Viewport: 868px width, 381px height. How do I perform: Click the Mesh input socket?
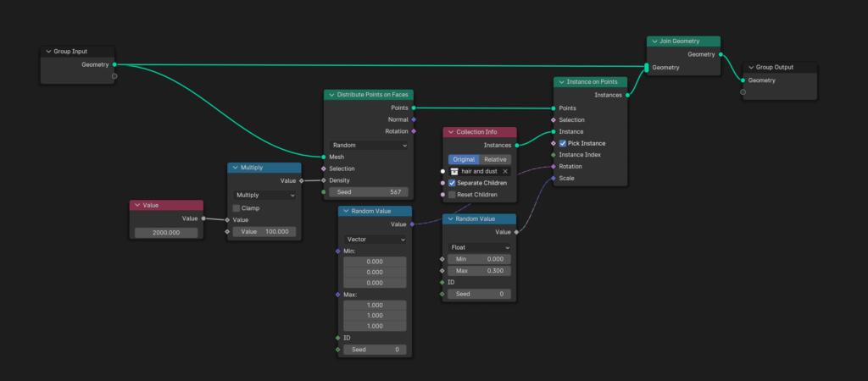[324, 157]
